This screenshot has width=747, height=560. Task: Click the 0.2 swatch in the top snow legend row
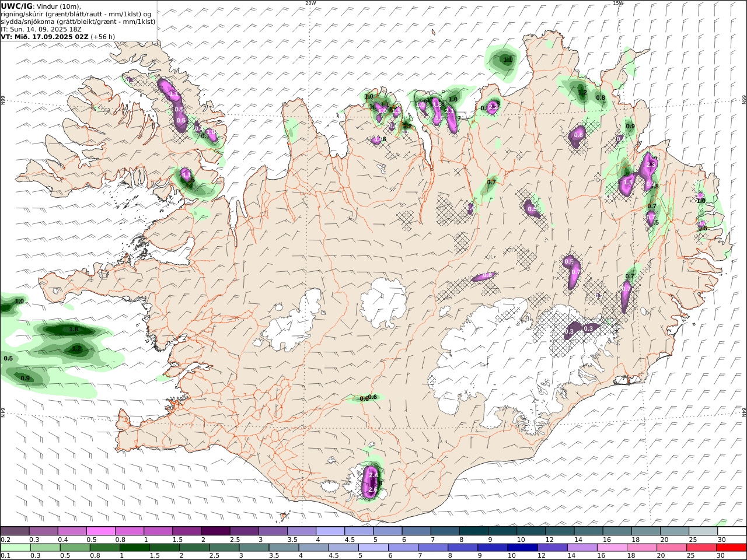coord(15,531)
